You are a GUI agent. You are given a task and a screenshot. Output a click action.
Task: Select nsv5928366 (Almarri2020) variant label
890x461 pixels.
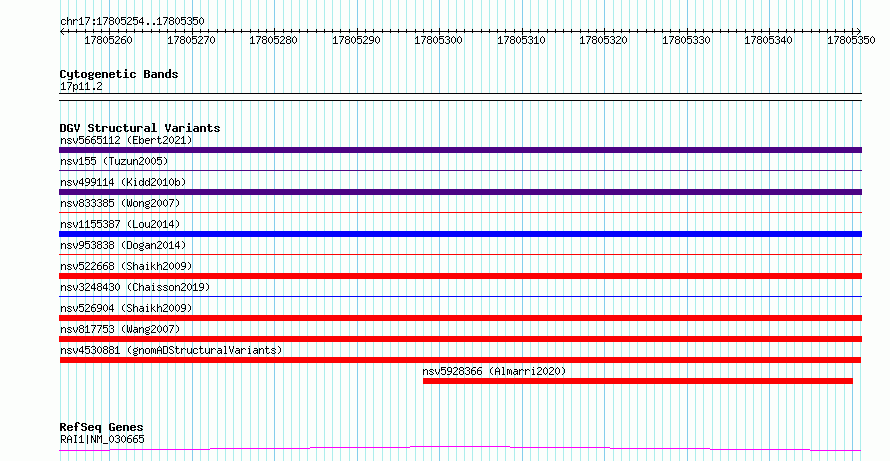tap(494, 371)
